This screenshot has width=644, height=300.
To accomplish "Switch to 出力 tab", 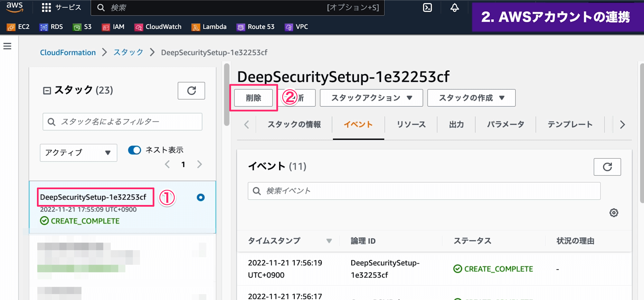I will click(x=456, y=125).
